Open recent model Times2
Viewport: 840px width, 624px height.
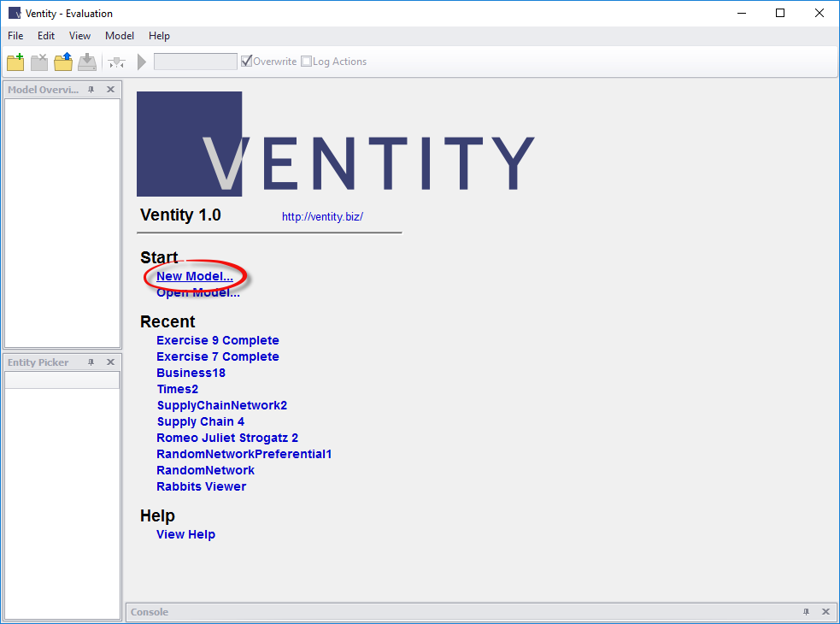178,389
